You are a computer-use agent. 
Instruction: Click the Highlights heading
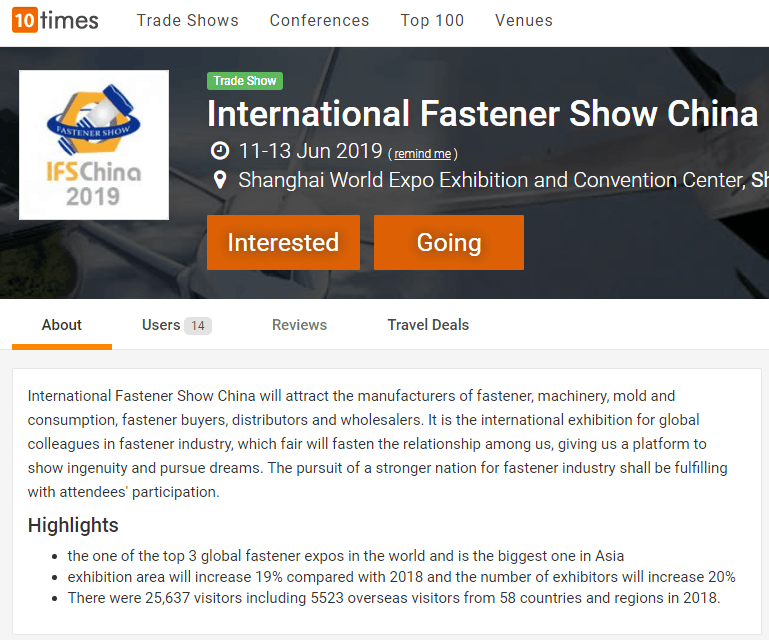(x=73, y=525)
